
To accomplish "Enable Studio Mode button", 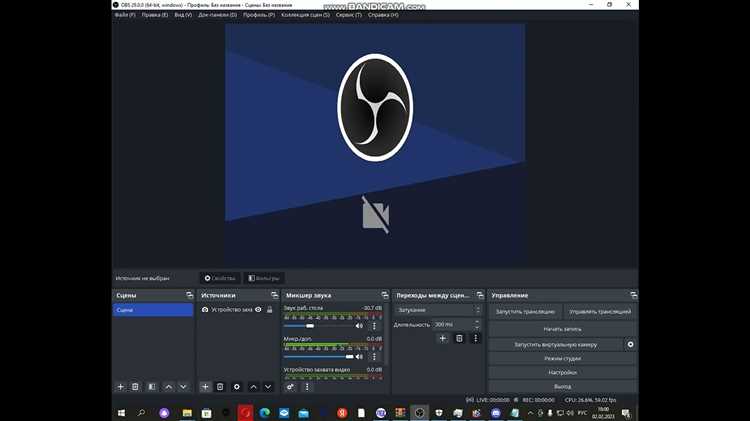I will click(x=562, y=358).
